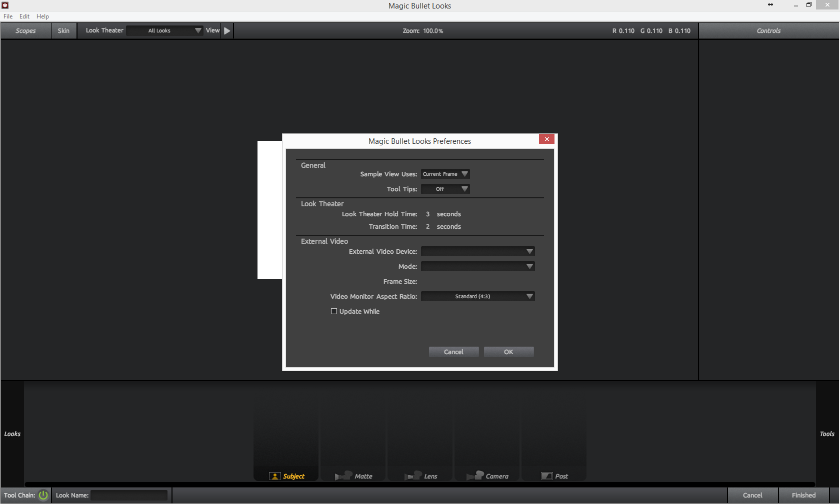Enable the Update While checkbox
Screen dimensions: 840x504
point(334,311)
